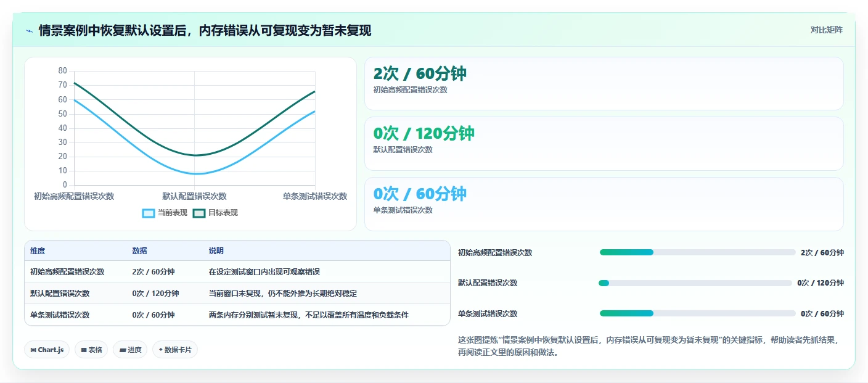
Task: Click the 表格 tag chip
Action: 91,350
